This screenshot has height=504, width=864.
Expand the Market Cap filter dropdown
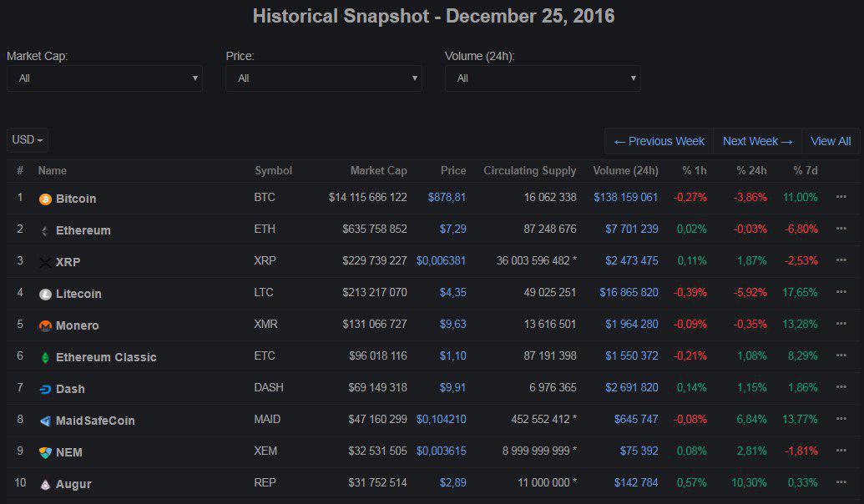pos(104,78)
